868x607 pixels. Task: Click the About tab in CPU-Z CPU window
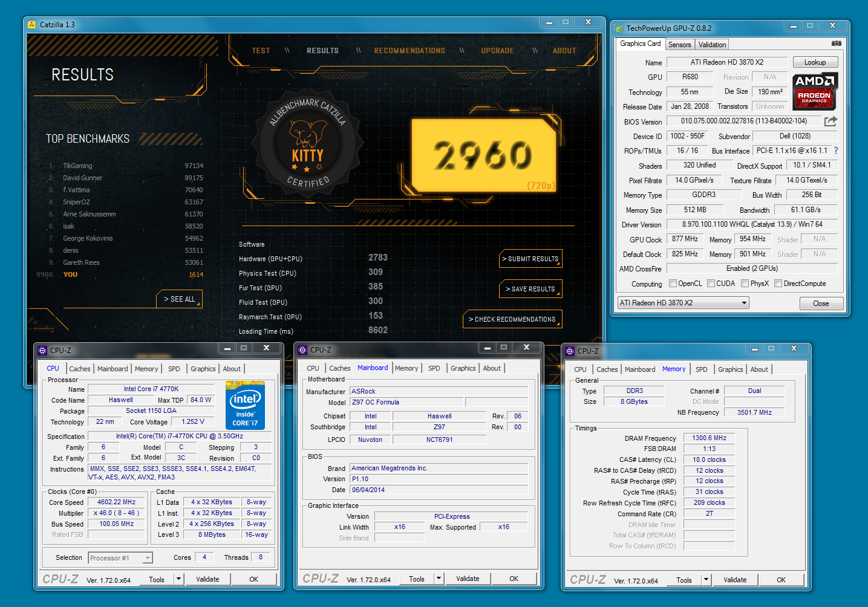click(x=232, y=369)
